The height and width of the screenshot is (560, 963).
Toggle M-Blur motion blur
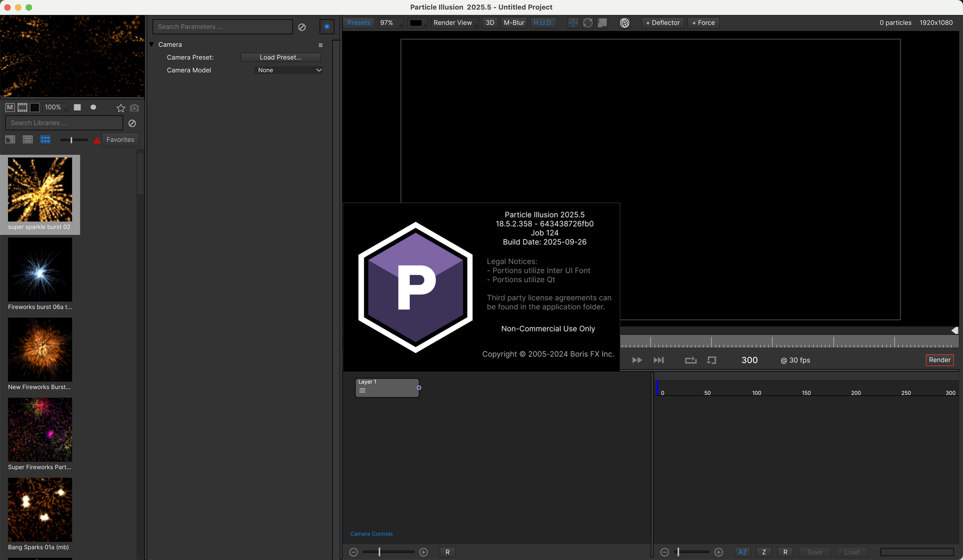(514, 23)
